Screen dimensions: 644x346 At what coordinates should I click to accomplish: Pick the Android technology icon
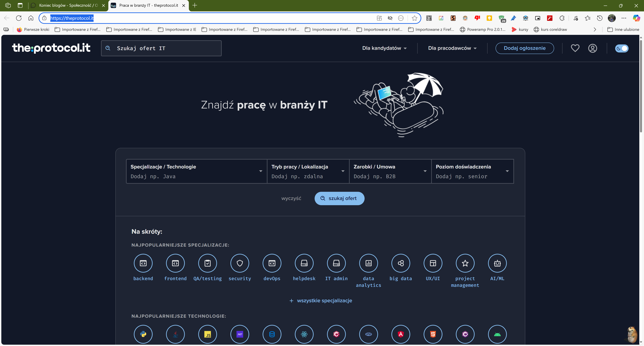click(497, 334)
